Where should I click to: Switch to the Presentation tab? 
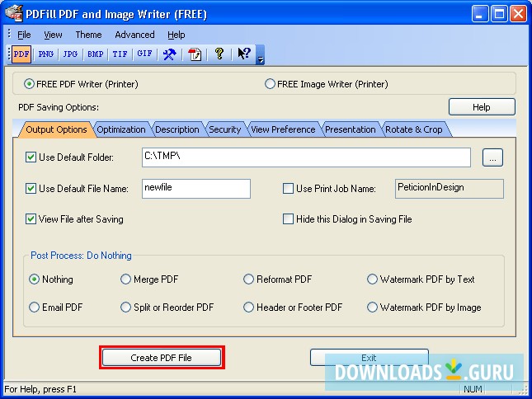point(351,129)
